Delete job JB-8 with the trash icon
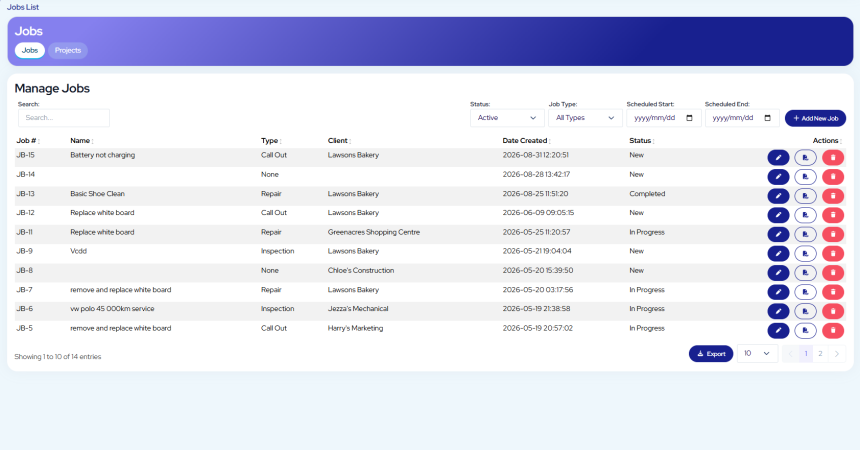This screenshot has height=450, width=860. (x=833, y=273)
